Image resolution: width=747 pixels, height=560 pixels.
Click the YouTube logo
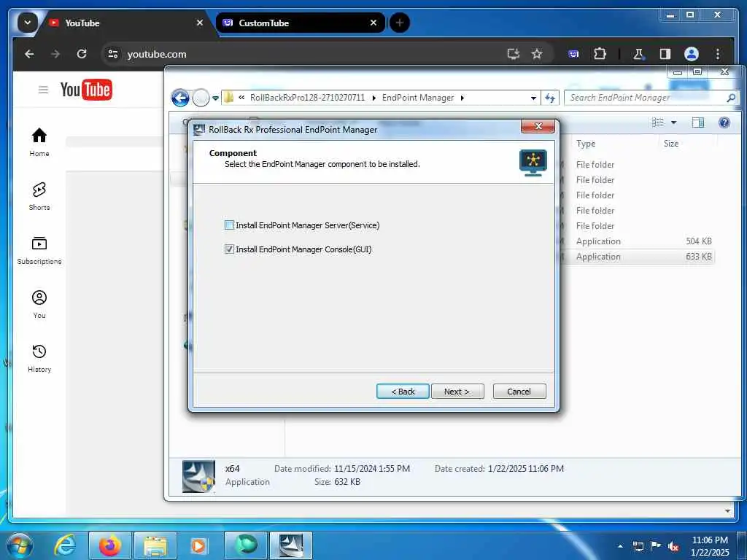pyautogui.click(x=86, y=90)
